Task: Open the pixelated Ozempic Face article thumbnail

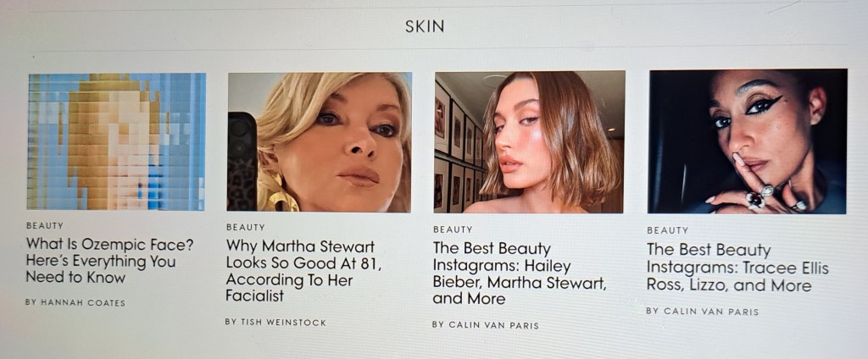Action: tap(116, 141)
